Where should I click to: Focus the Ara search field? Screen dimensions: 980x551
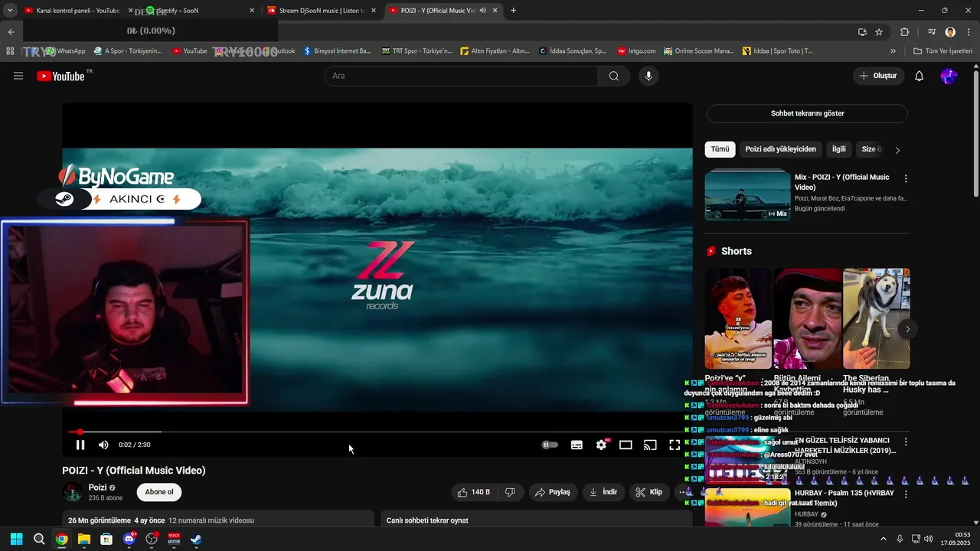coord(462,76)
